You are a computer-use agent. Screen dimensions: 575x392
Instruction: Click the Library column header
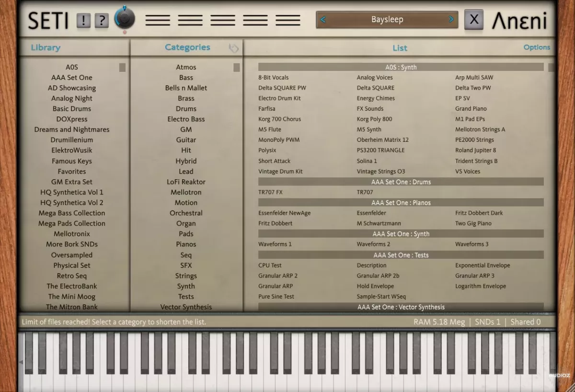[x=46, y=47]
